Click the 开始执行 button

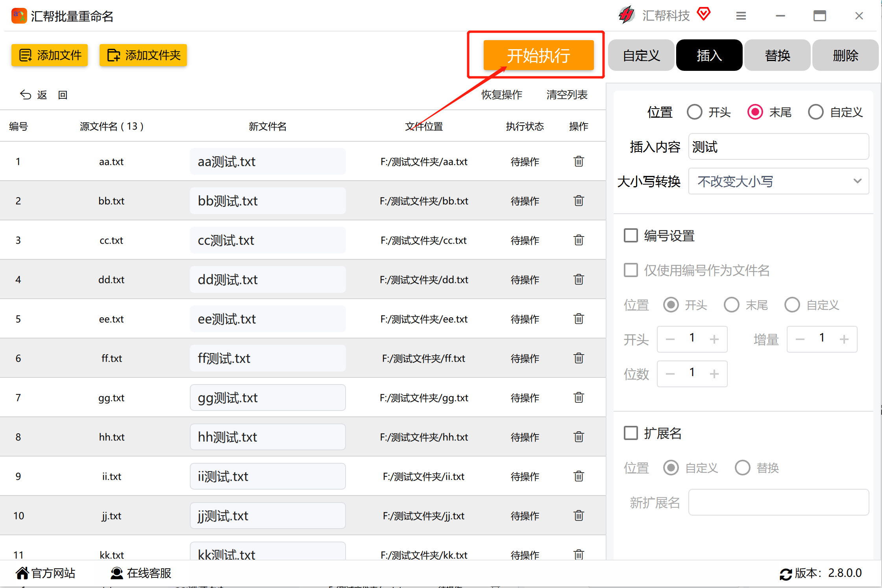tap(538, 55)
